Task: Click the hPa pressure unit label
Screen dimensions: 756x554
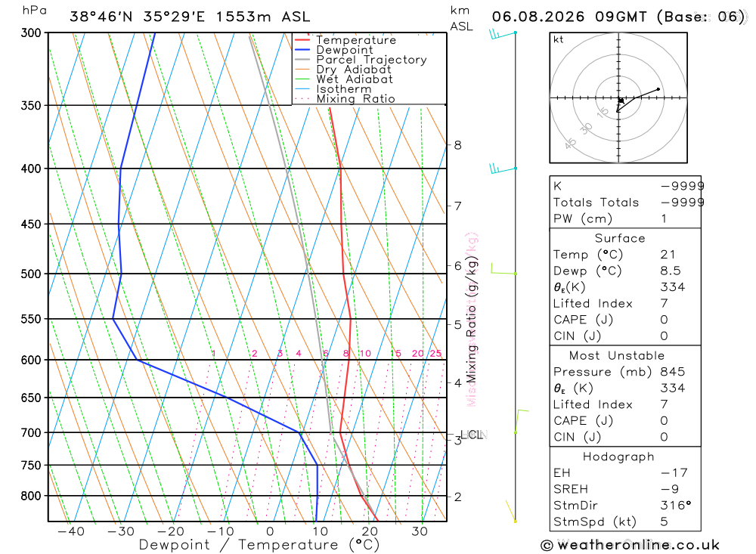Action: tap(34, 11)
